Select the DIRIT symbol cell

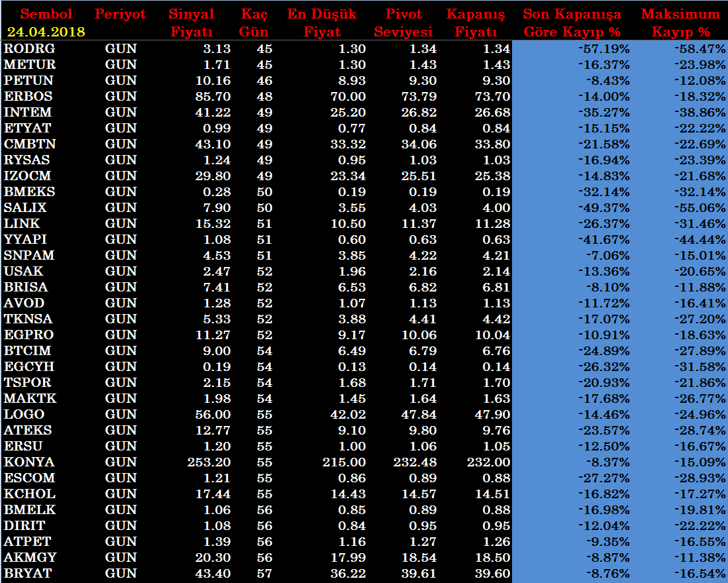tap(25, 525)
